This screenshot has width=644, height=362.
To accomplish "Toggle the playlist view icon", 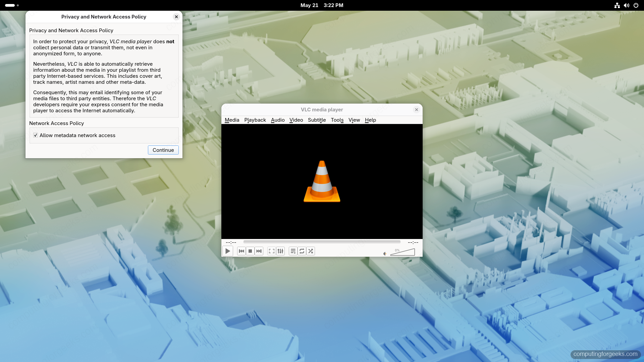I will pos(293,251).
